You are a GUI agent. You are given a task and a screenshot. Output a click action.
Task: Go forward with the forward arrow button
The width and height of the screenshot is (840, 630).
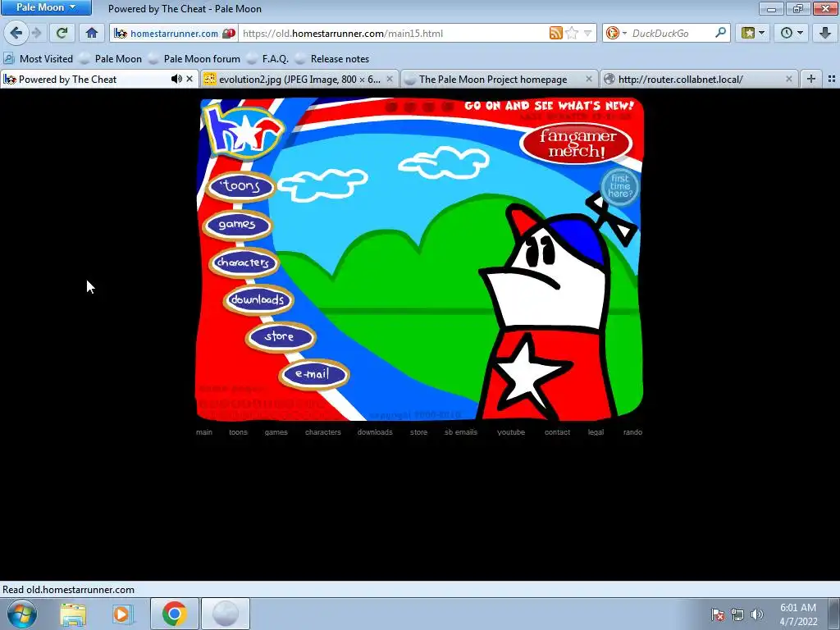[x=36, y=33]
